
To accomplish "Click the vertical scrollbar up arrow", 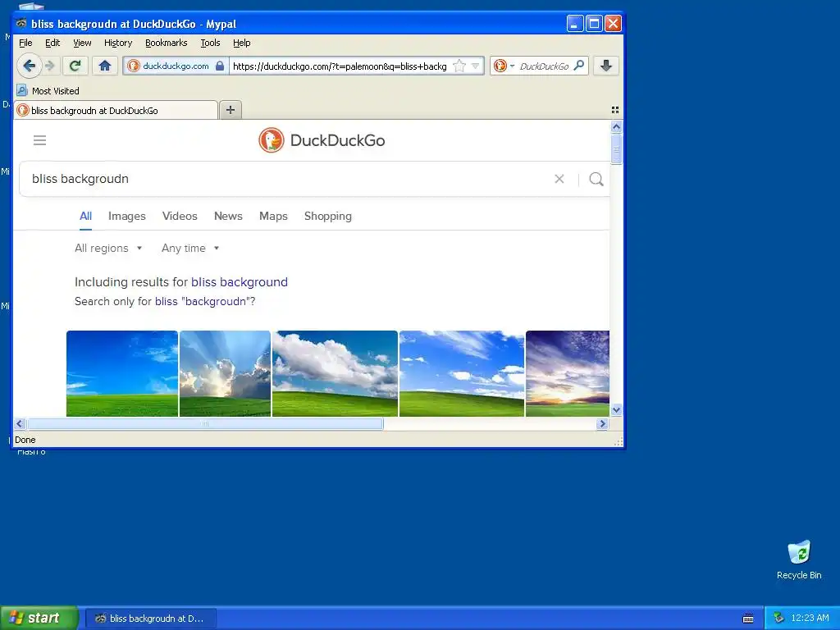I will (x=616, y=127).
